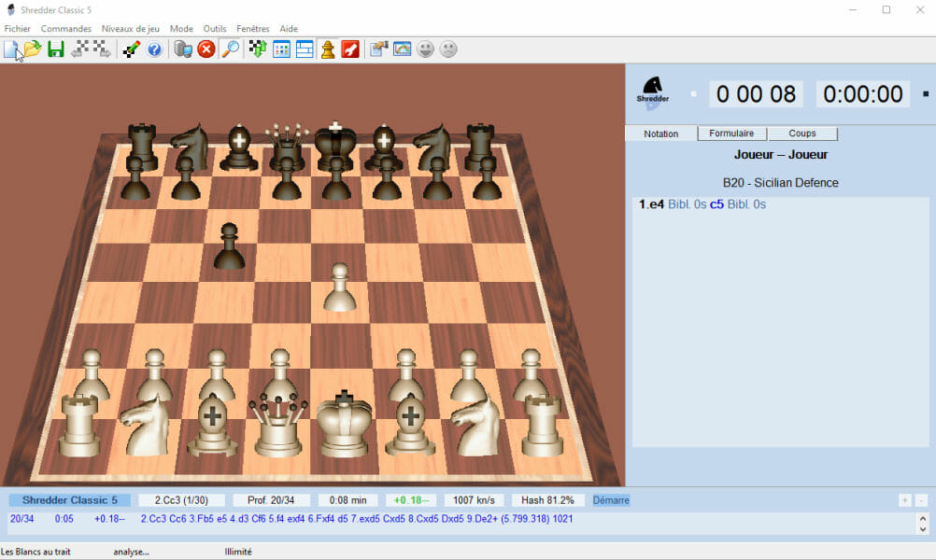
Task: Select the black king on e8
Action: [x=335, y=147]
